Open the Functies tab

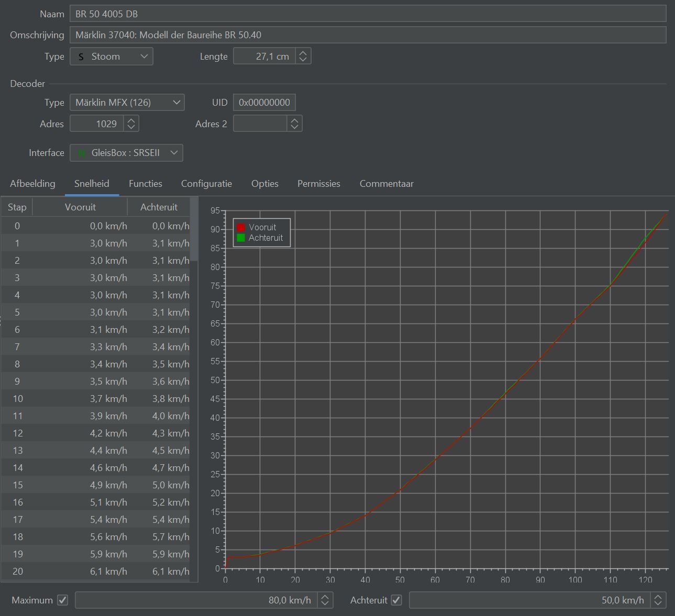pyautogui.click(x=146, y=184)
